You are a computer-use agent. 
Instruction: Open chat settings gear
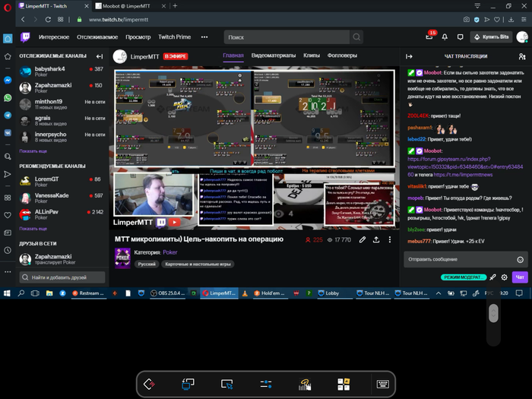505,277
